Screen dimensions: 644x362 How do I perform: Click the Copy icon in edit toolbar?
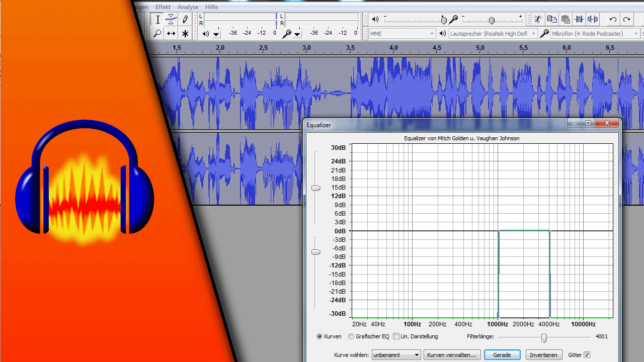pos(552,20)
